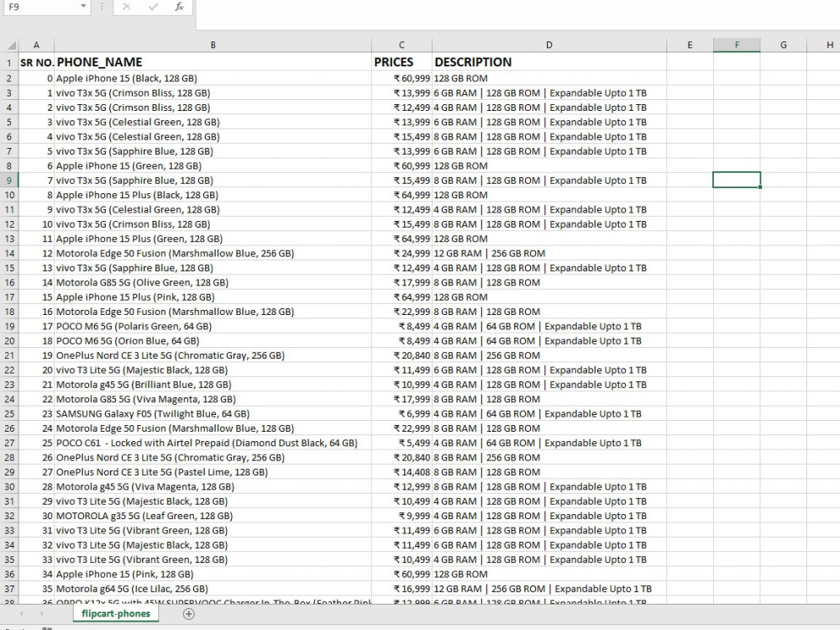
Task: Open the Name Box dropdown arrow
Action: pos(83,7)
